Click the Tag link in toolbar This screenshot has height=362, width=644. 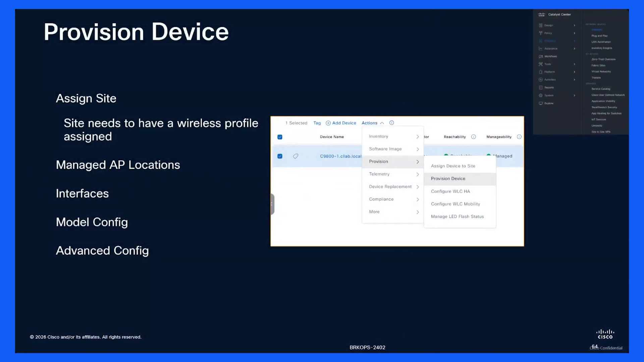317,123
